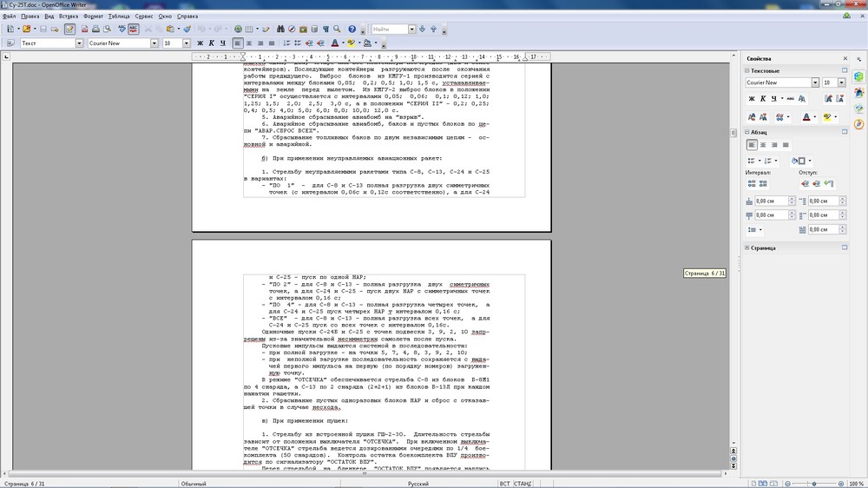Click the Edit file mode icon

coord(69,29)
